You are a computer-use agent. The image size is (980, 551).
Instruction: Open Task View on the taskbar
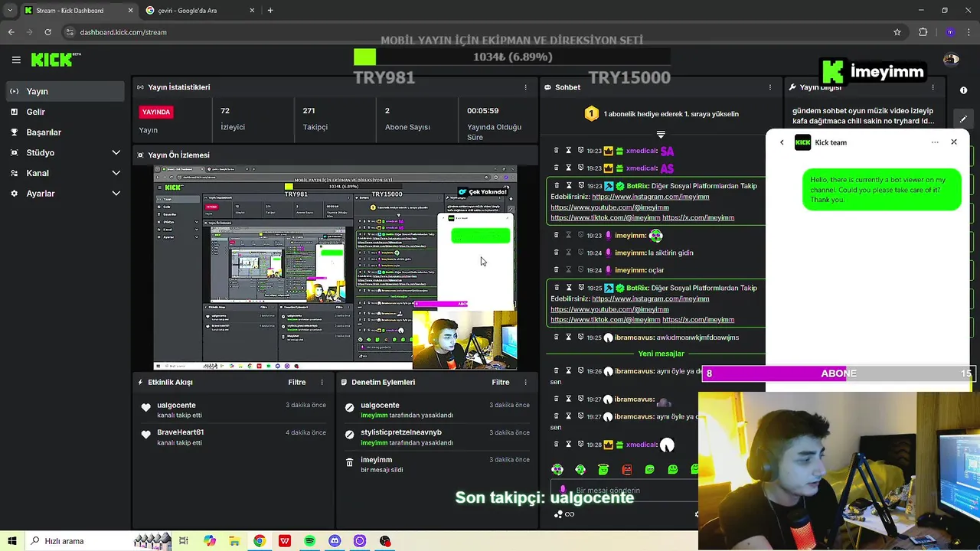coord(184,541)
